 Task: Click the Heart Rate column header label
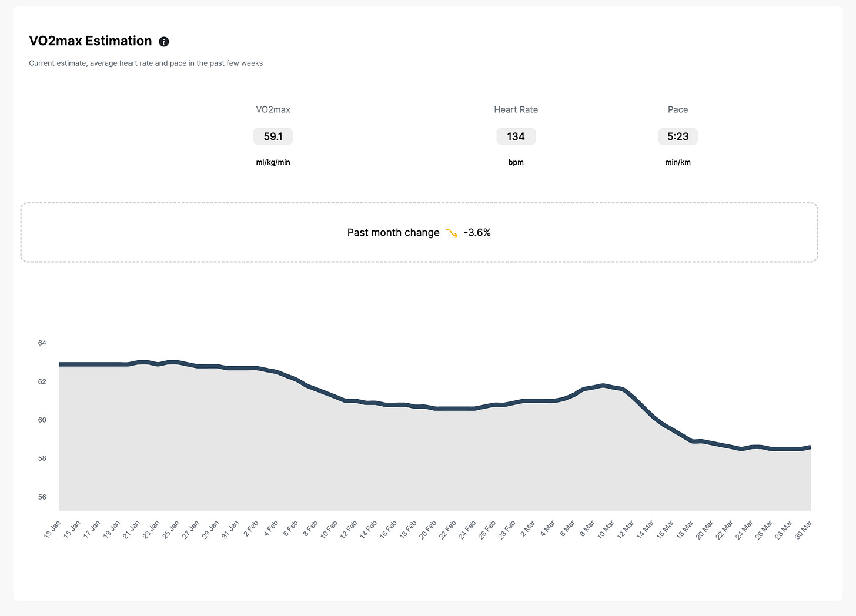516,109
